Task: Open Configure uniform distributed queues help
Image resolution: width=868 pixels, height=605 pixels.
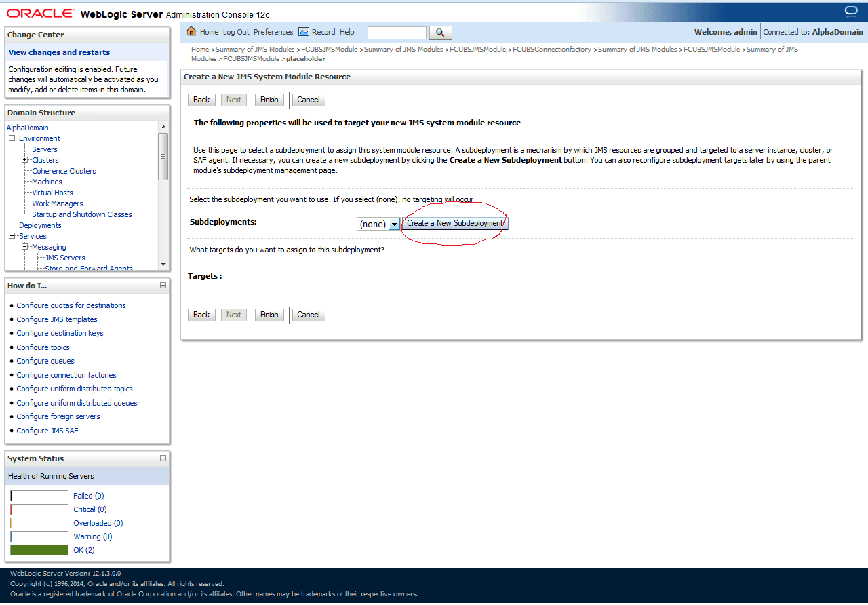Action: coord(77,403)
